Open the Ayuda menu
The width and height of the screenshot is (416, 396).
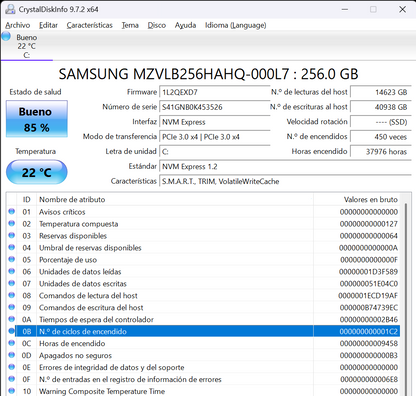click(x=185, y=25)
